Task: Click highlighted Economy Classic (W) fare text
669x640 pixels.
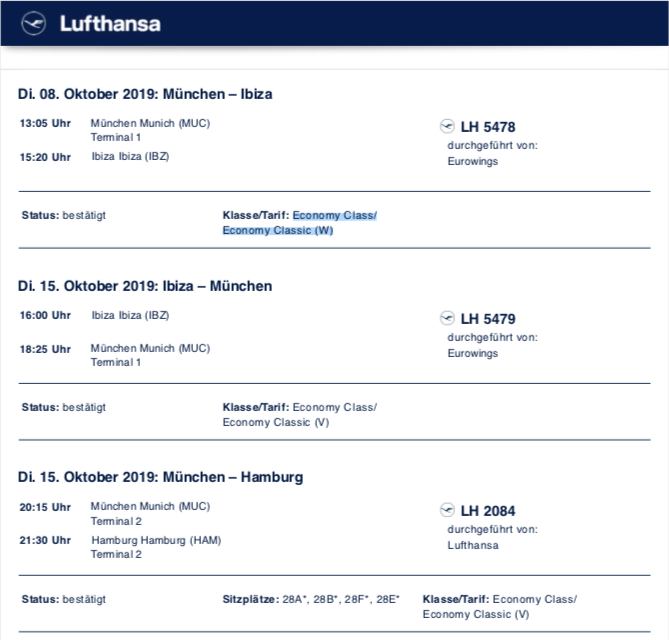Action: (x=278, y=230)
